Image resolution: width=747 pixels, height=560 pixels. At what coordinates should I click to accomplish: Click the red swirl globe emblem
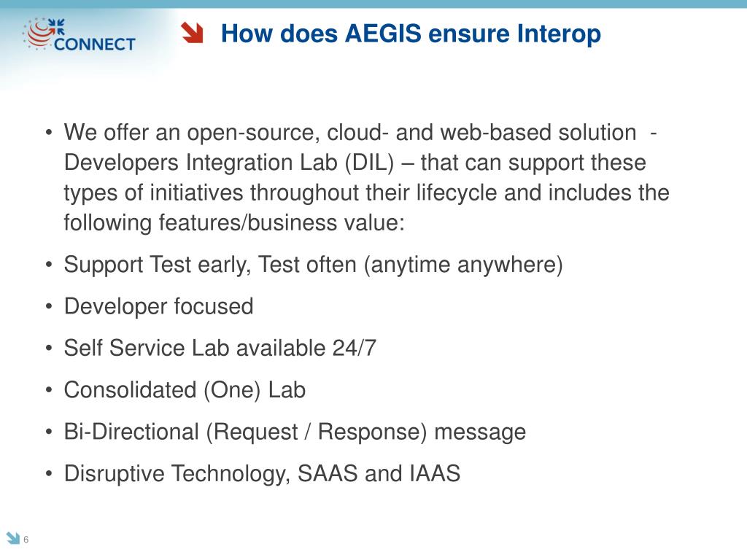click(39, 34)
